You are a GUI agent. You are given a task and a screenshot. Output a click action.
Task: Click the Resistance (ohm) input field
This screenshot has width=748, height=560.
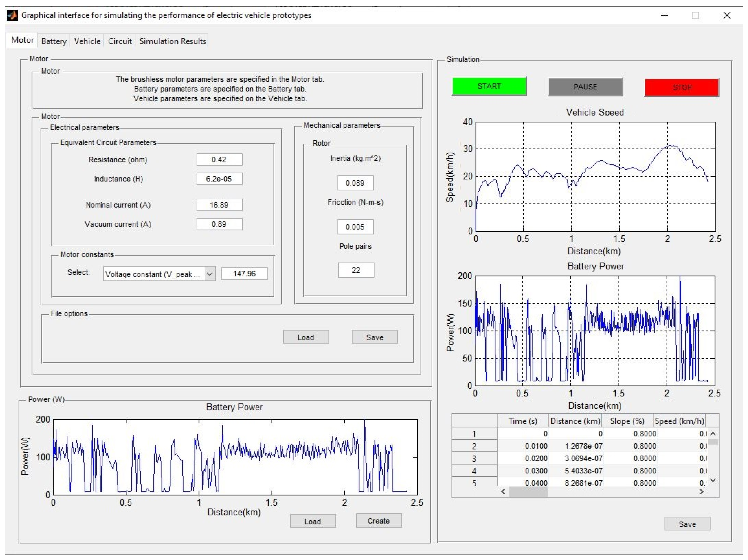click(x=219, y=160)
